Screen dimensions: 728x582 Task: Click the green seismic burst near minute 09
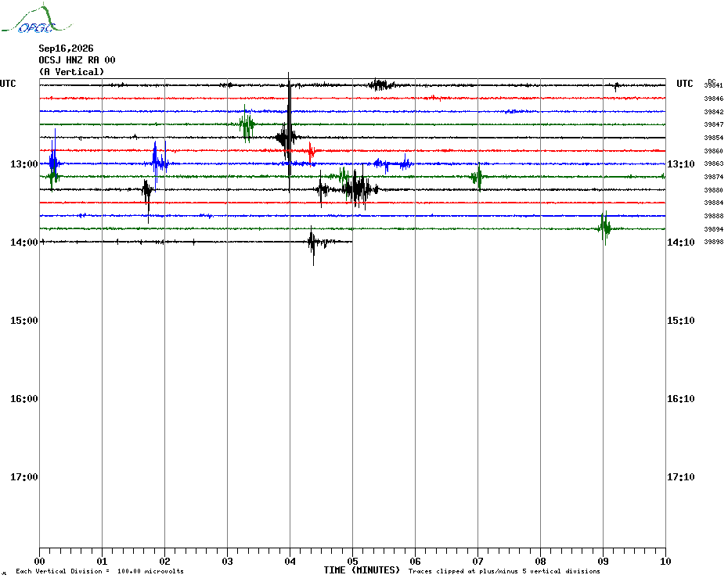604,228
